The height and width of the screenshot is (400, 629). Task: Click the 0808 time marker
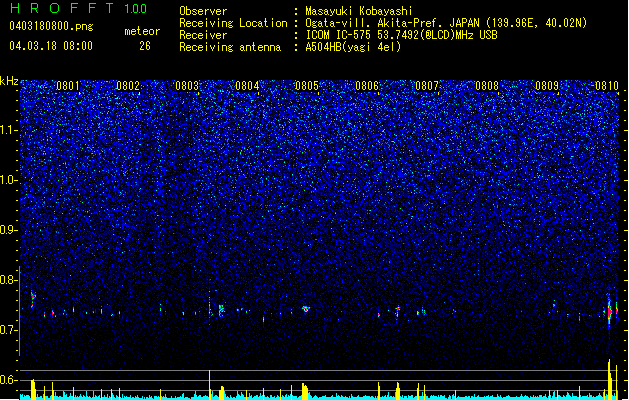[487, 86]
